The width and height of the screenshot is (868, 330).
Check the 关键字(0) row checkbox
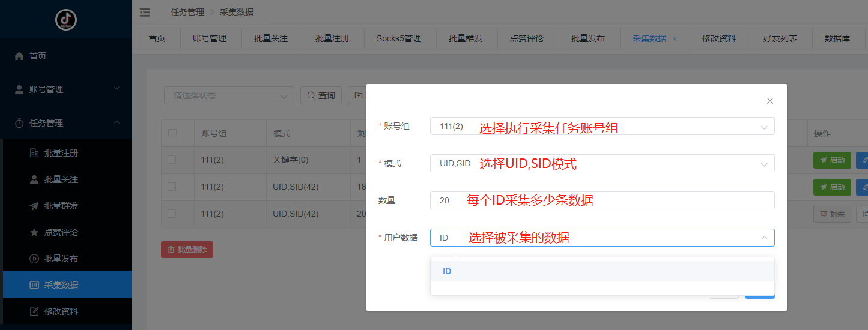(172, 160)
